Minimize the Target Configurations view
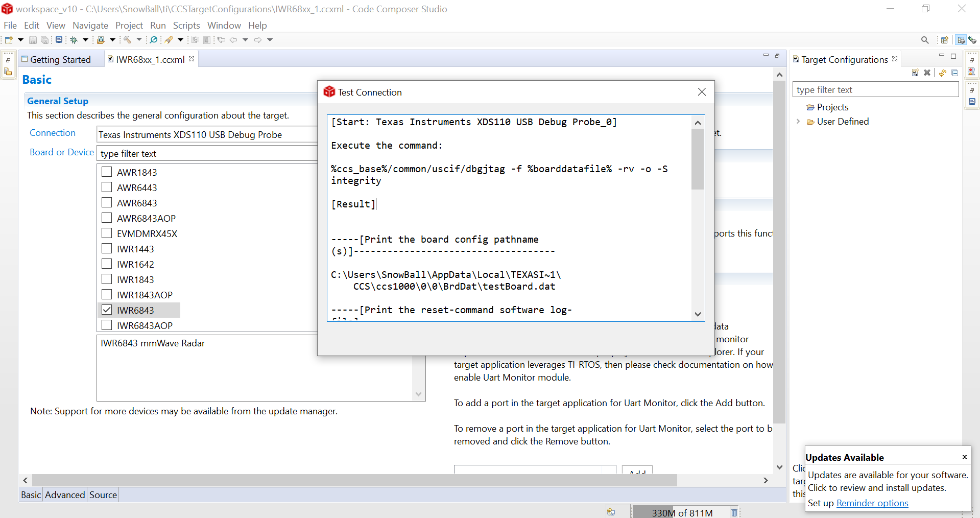This screenshot has height=518, width=980. (x=942, y=56)
